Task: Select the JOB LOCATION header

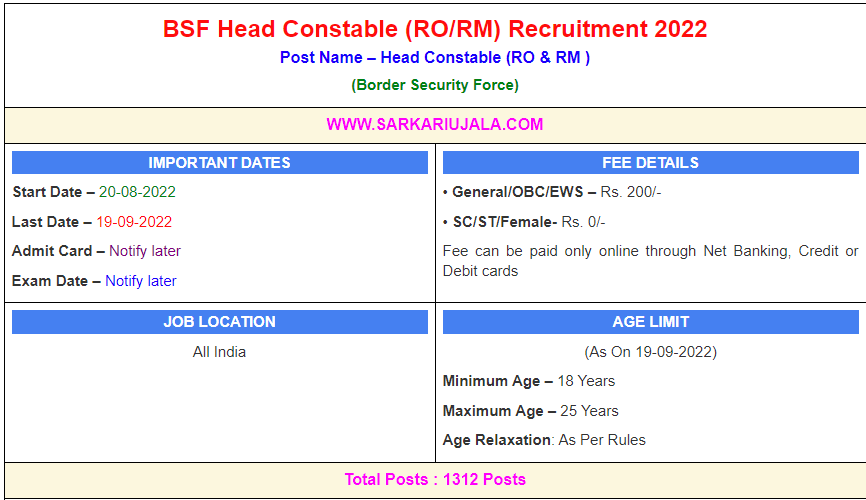Action: (x=219, y=322)
